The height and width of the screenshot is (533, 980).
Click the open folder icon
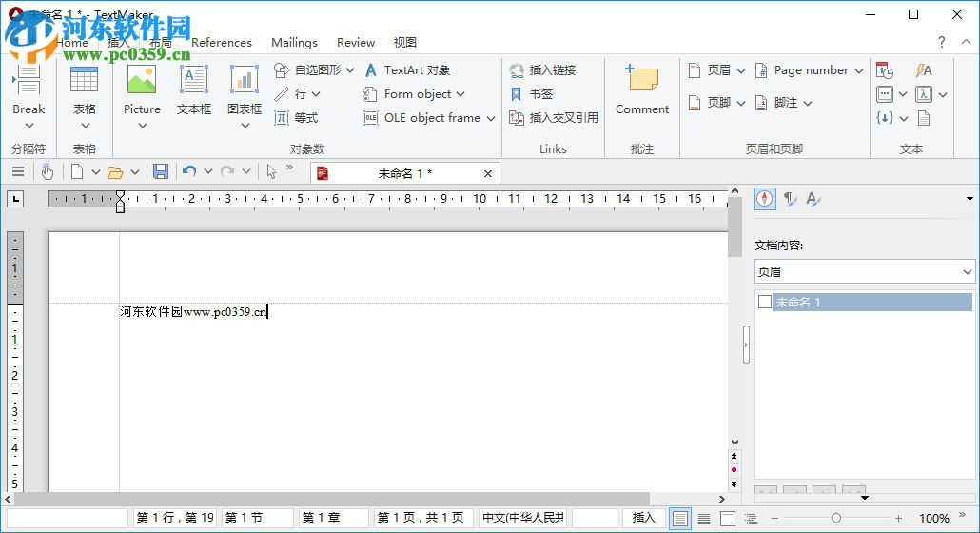(x=115, y=172)
